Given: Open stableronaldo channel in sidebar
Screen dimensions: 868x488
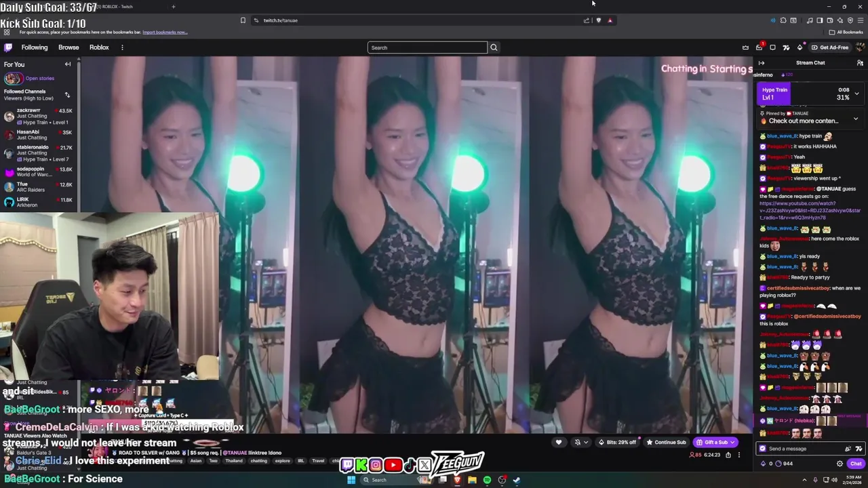Looking at the screenshot, I should pyautogui.click(x=39, y=152).
